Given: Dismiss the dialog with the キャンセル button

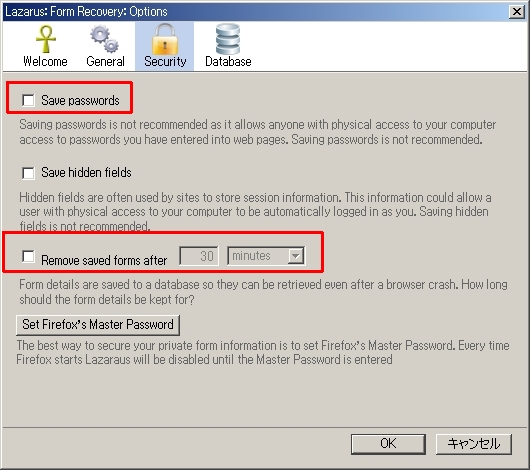Looking at the screenshot, I should coord(474,444).
